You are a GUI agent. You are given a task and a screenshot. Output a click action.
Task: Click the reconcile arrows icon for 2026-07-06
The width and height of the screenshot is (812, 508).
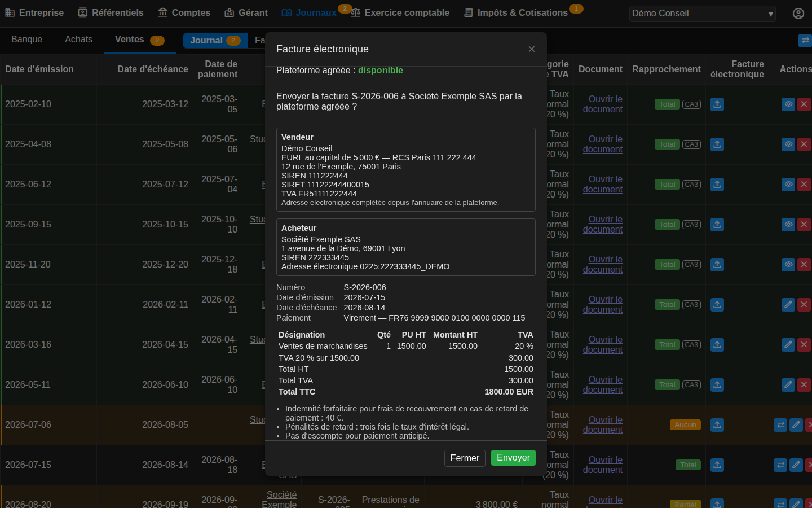[x=780, y=425]
